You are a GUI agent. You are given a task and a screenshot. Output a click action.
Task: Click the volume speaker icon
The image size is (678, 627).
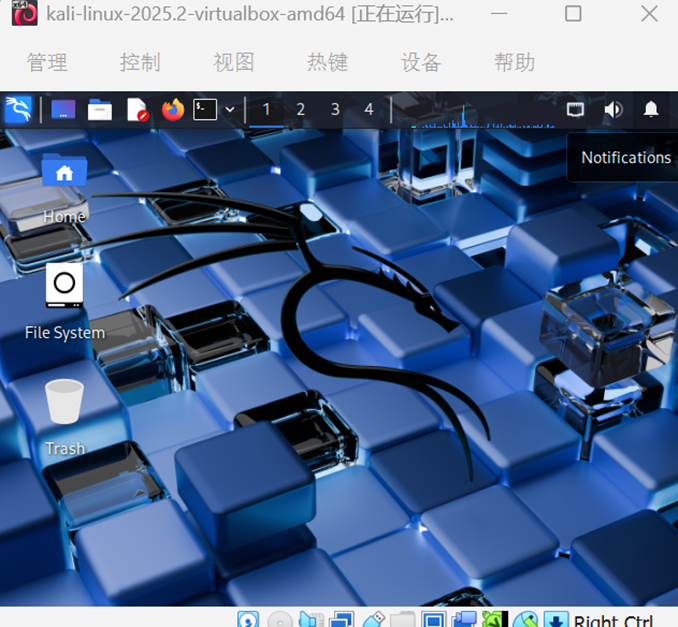613,109
